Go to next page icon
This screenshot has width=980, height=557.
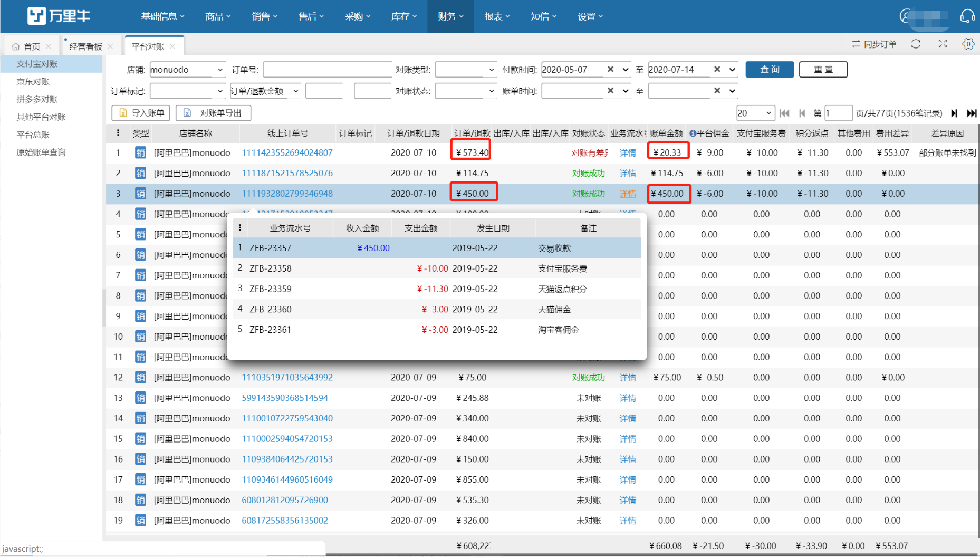click(954, 113)
